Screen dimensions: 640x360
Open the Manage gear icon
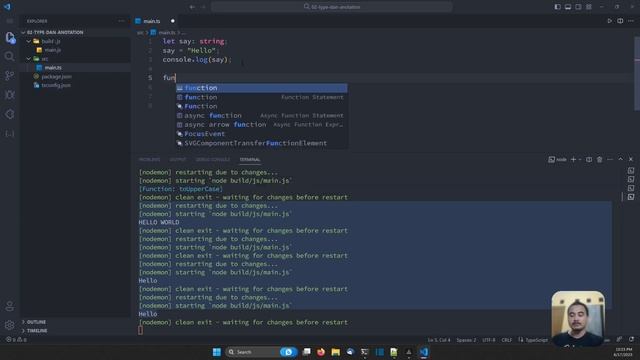[9, 325]
